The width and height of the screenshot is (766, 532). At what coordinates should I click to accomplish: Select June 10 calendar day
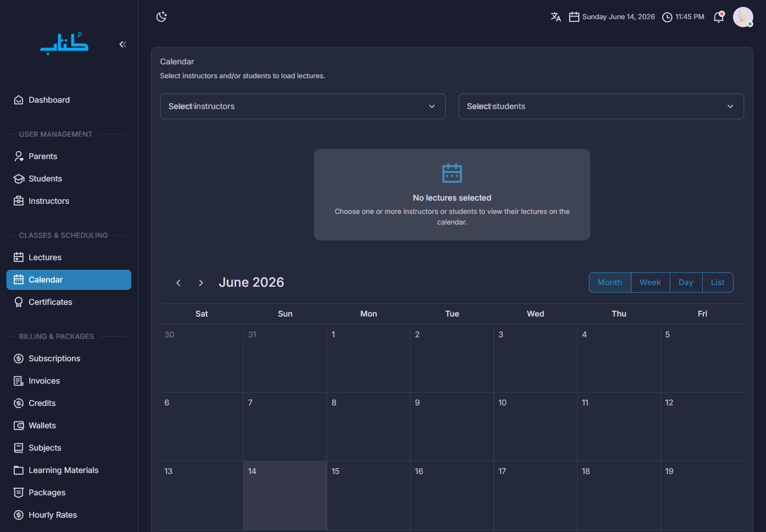pyautogui.click(x=536, y=427)
